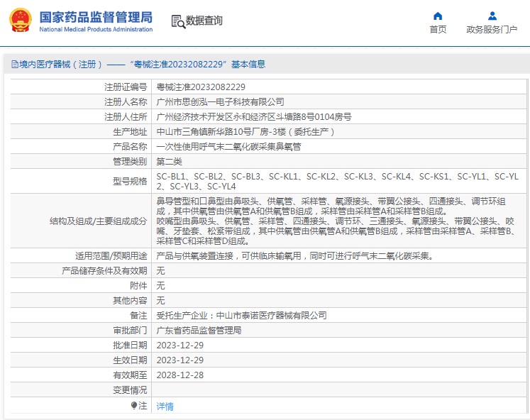Click the 注册人住所 row label
Screen dimensions: 530x420
pos(126,117)
